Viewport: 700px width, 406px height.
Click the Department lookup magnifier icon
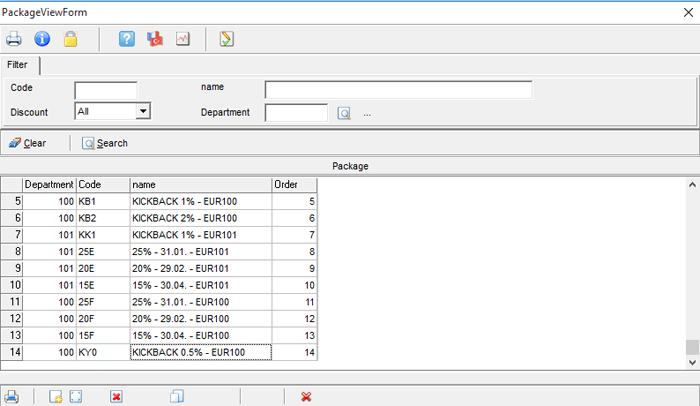(344, 113)
